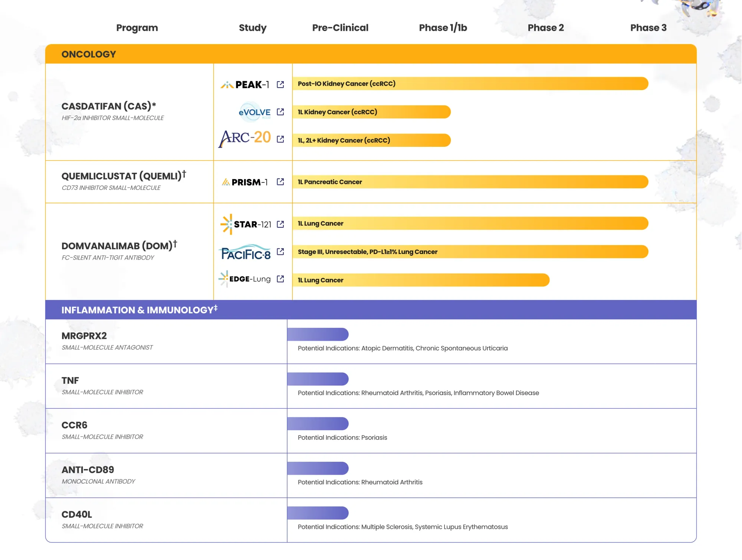Click the ARC-20 study logo
Screen dimensions: 742x560
click(x=245, y=138)
